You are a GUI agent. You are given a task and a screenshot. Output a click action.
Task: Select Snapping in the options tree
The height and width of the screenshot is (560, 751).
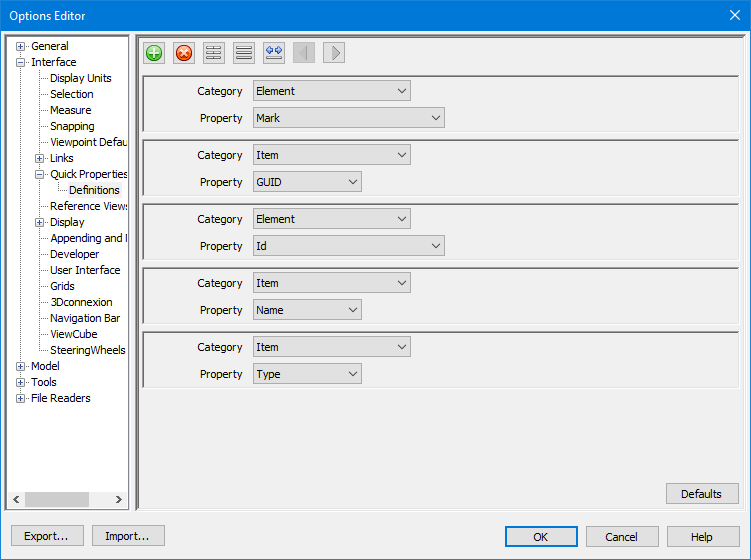point(72,126)
